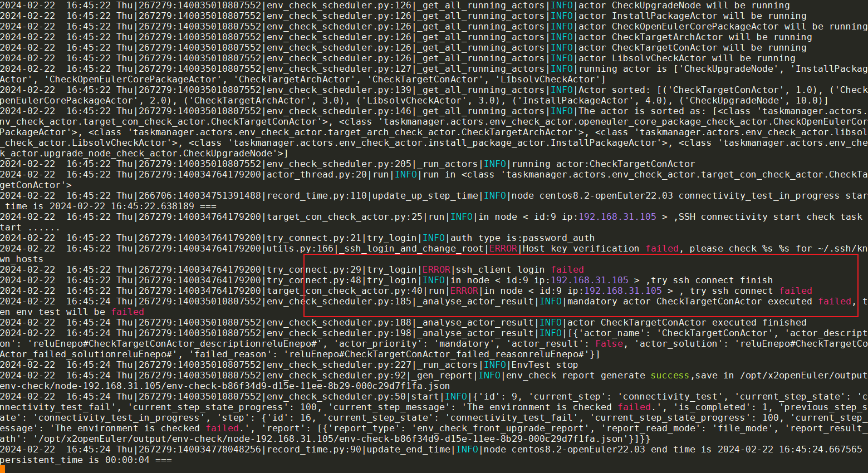The width and height of the screenshot is (868, 473).
Task: Click the ERROR label on the utils.py:166 line
Action: pyautogui.click(x=503, y=249)
